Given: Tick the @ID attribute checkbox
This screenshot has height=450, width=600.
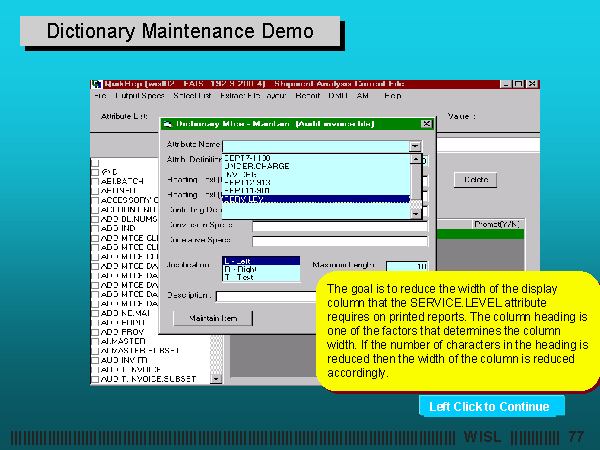Looking at the screenshot, I should (95, 171).
